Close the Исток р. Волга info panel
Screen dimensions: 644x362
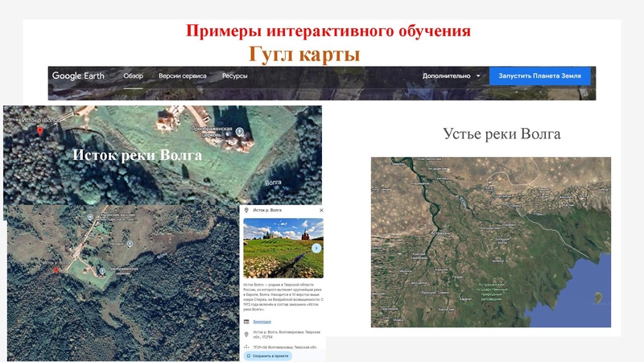321,210
